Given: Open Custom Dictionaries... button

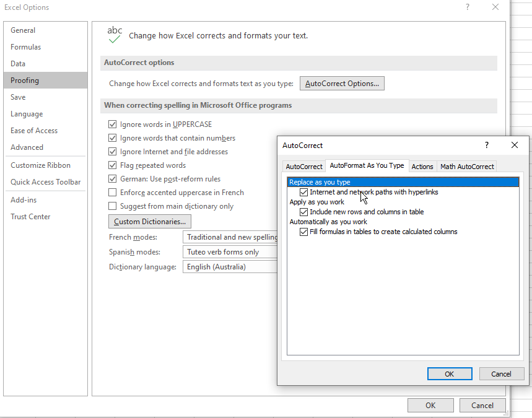Looking at the screenshot, I should (150, 222).
